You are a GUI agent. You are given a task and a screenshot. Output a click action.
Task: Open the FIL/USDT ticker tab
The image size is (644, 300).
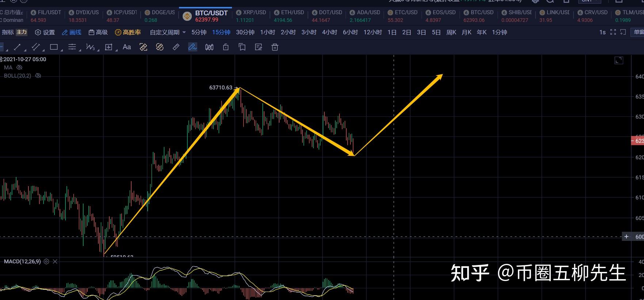(x=46, y=16)
